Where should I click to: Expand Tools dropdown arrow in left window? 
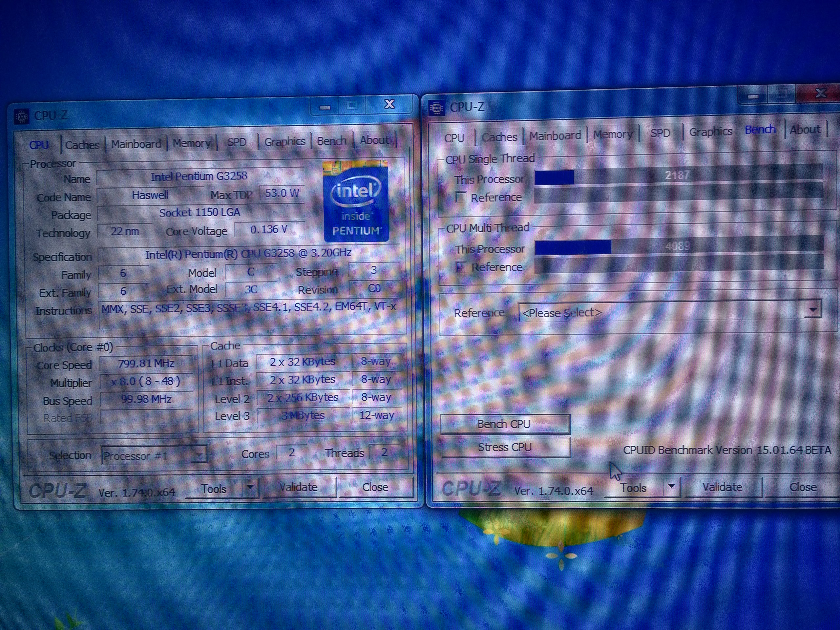tap(250, 488)
